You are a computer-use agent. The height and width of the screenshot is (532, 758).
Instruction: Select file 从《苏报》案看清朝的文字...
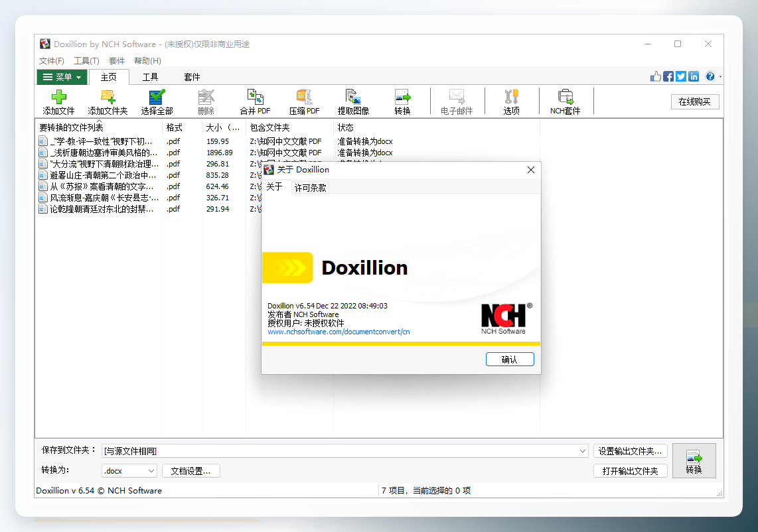pyautogui.click(x=102, y=186)
